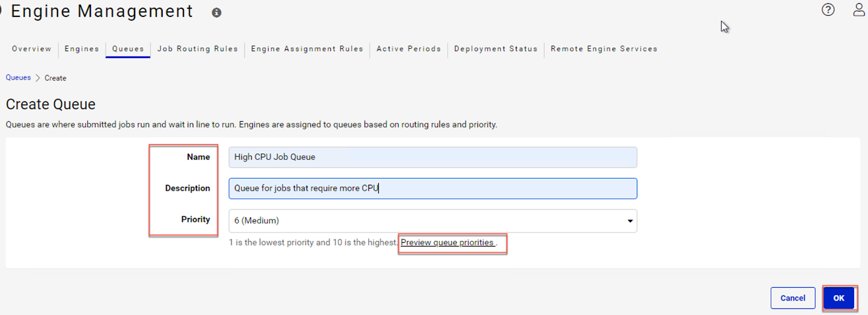
Task: Click the Cancel button
Action: (x=793, y=298)
